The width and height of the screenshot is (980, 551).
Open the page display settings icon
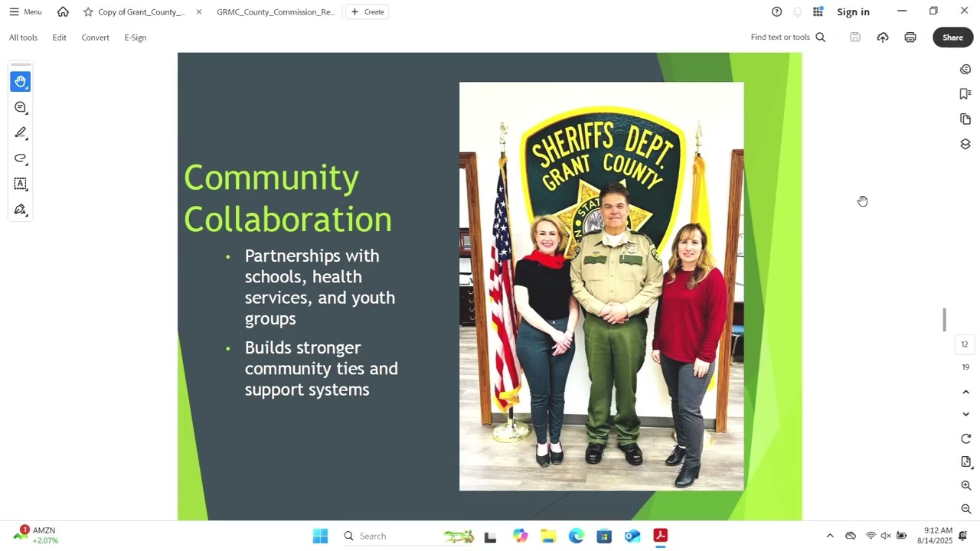coord(965,461)
